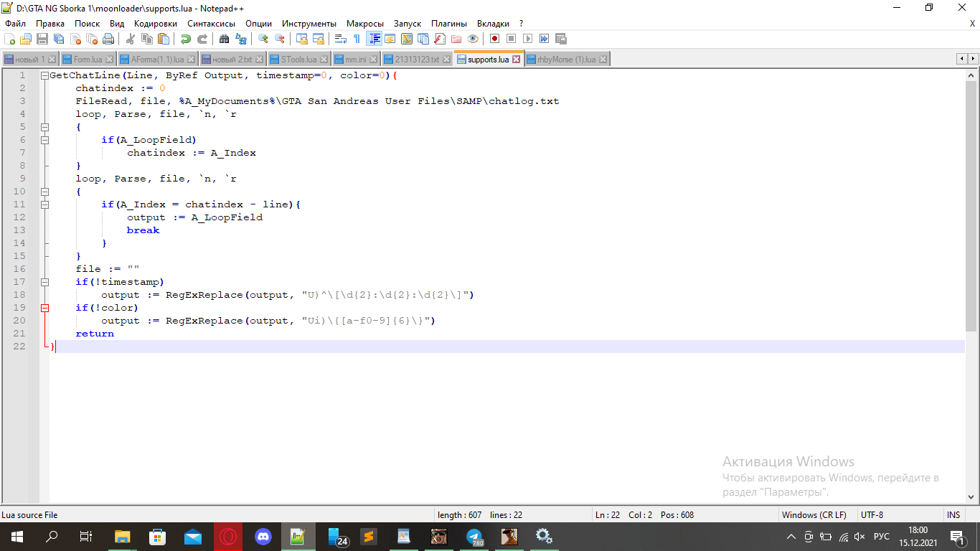The height and width of the screenshot is (551, 980).
Task: Close the supports.lua tab
Action: click(x=517, y=60)
